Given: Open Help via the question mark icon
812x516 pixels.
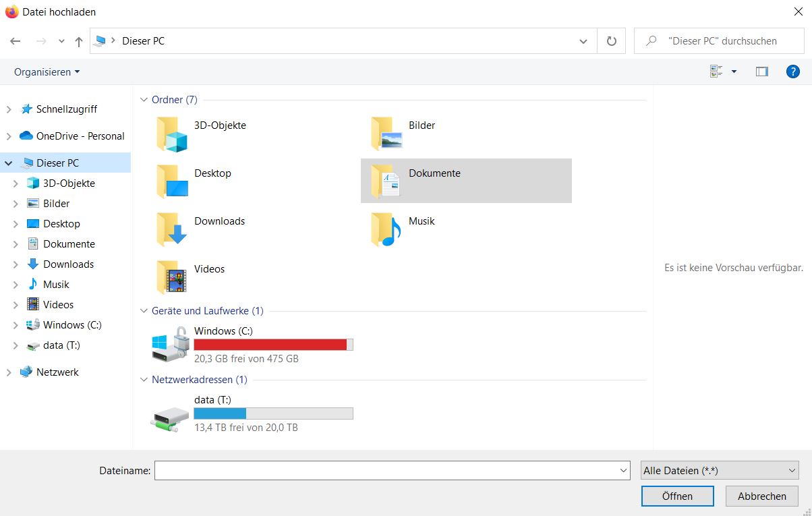Looking at the screenshot, I should [793, 71].
